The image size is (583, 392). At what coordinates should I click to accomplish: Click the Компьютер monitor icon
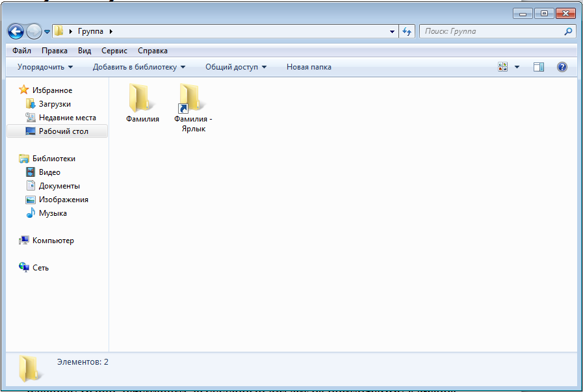[24, 241]
